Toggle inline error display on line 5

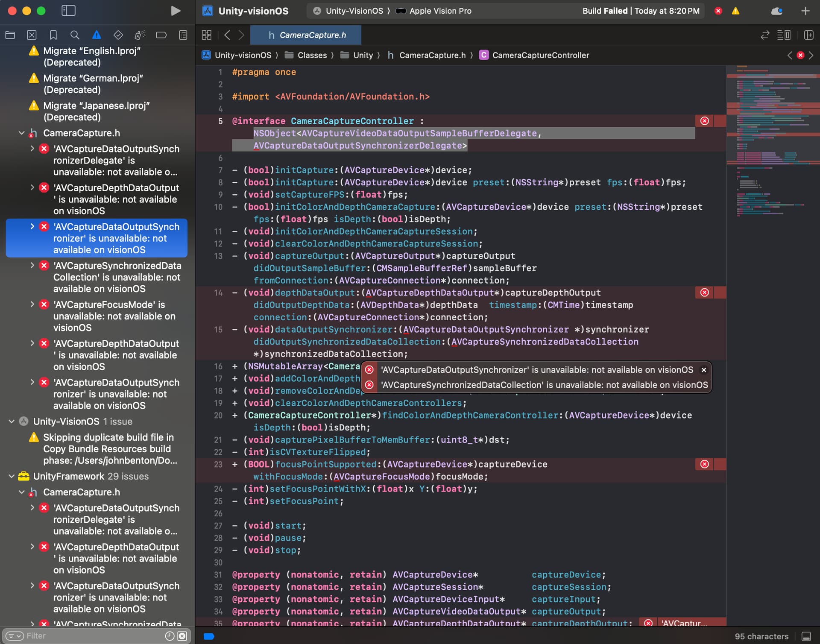coord(704,121)
